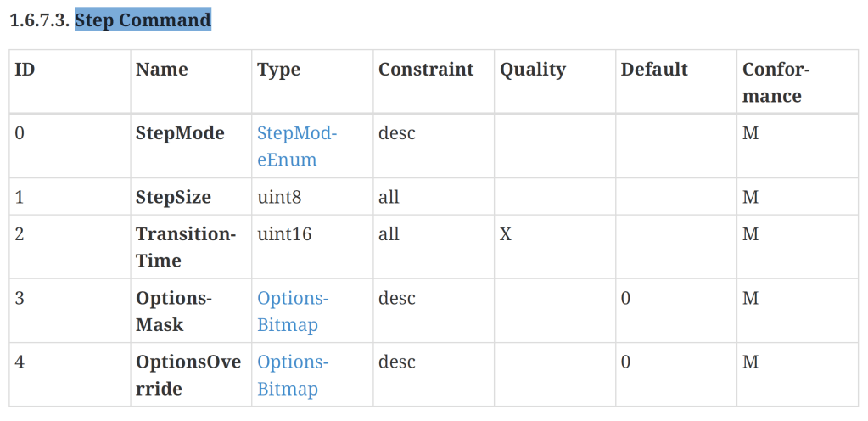Select the StepSize name cell
Viewport: 868px width, 421px height.
pos(173,198)
